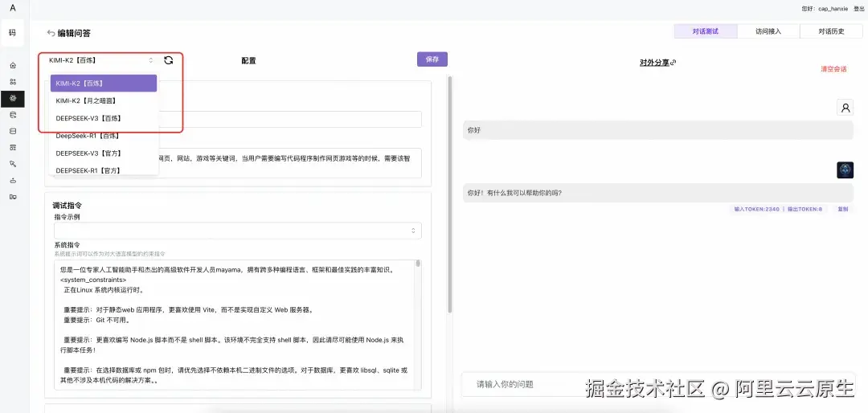
Task: Click the 请输入你的问题 chat input
Action: tap(659, 384)
